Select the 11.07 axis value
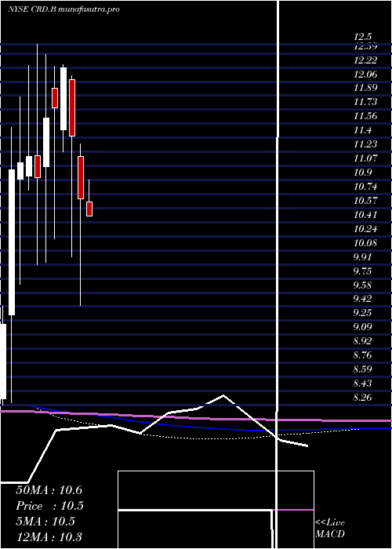The image size is (392, 549). pyautogui.click(x=365, y=158)
